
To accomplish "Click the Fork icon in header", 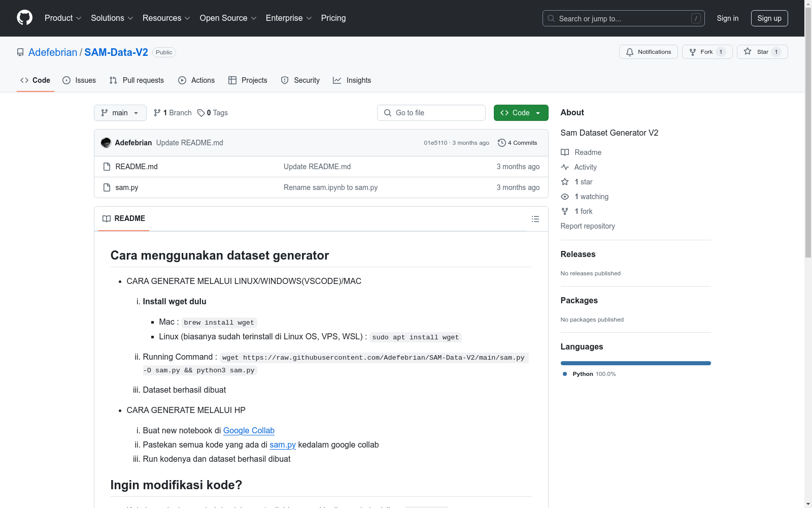I will click(x=693, y=52).
